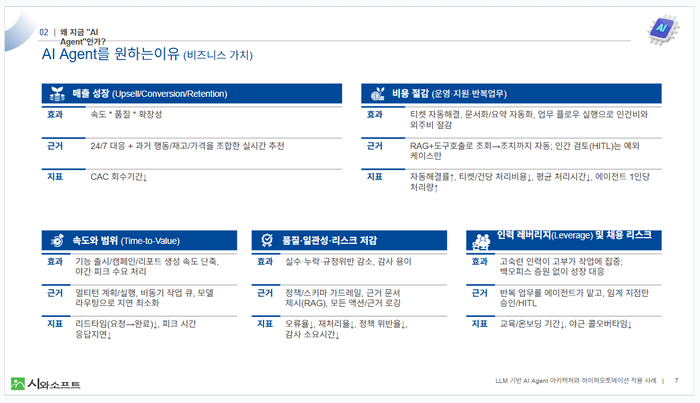Click section number 02

(x=44, y=32)
